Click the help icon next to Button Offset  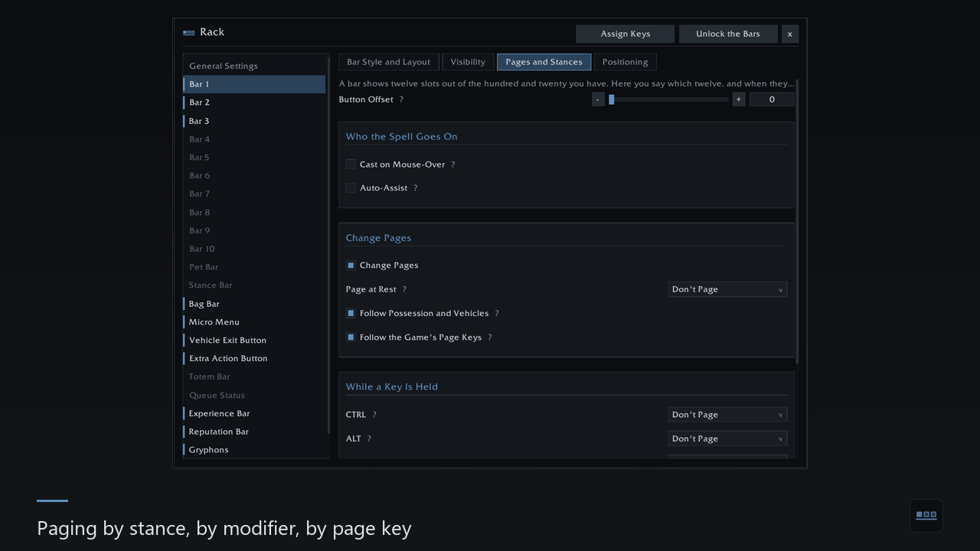(x=401, y=99)
